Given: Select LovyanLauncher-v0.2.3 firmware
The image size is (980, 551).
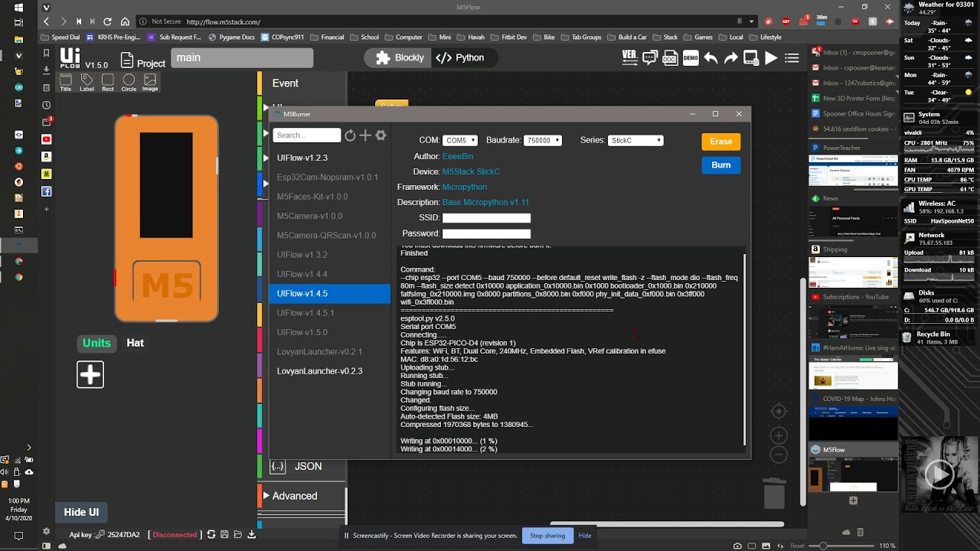Looking at the screenshot, I should pos(330,371).
